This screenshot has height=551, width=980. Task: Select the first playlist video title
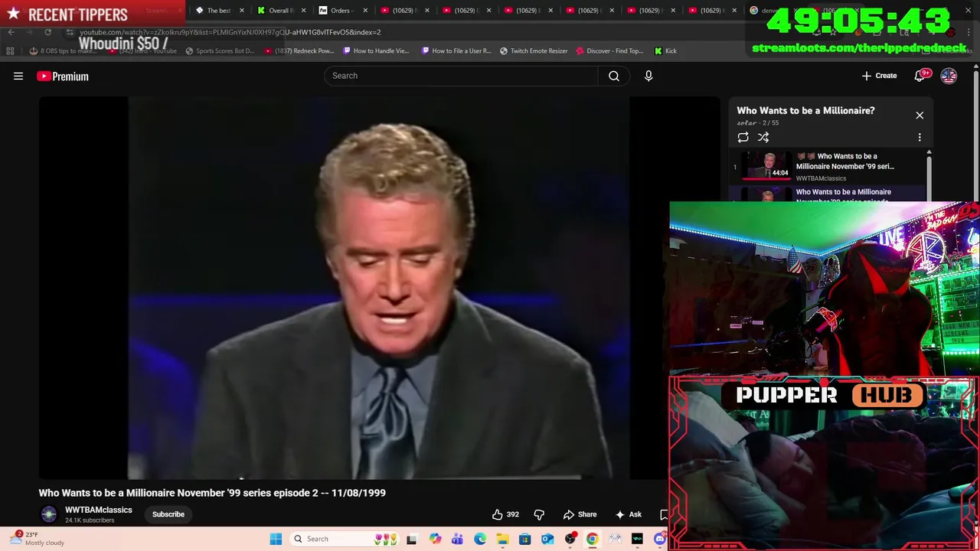(x=845, y=161)
